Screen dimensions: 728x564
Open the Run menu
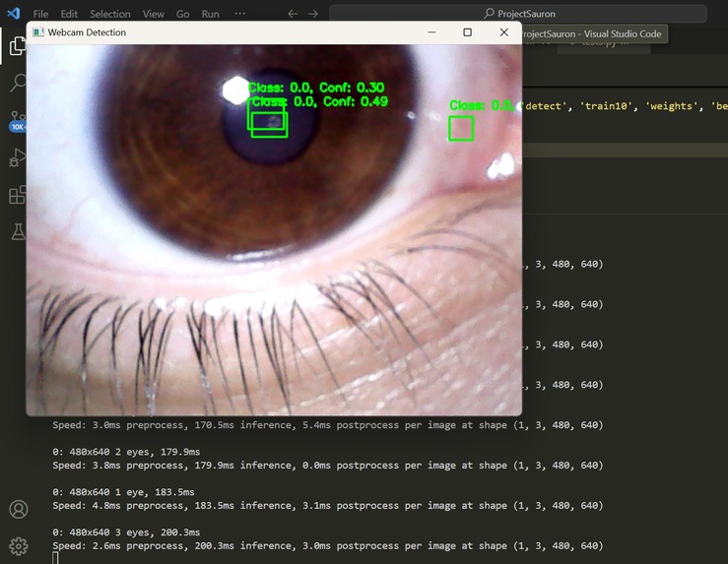[210, 14]
